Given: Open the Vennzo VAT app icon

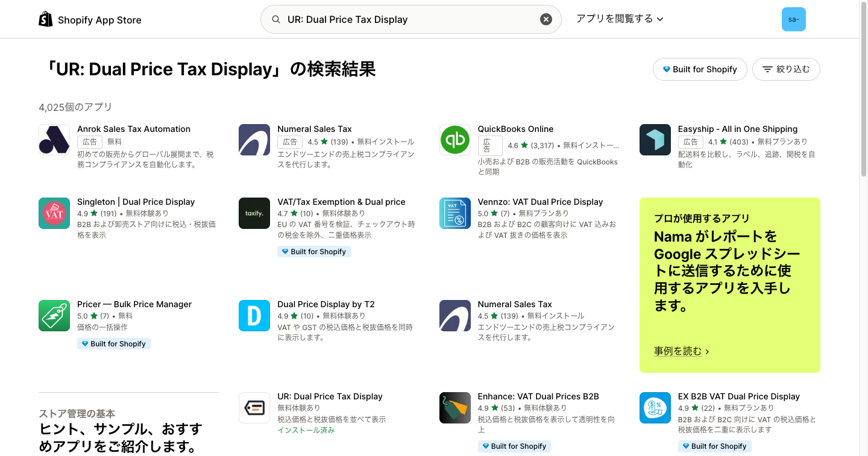Looking at the screenshot, I should 455,213.
